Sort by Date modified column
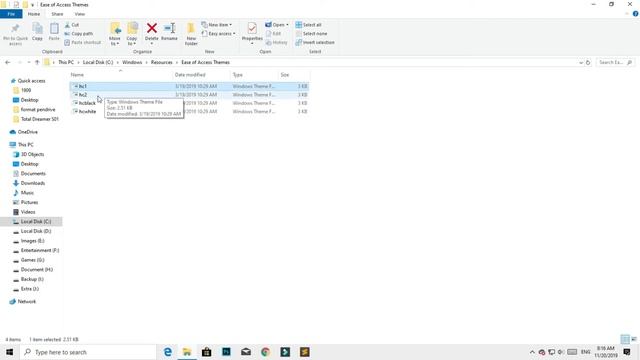640x360 pixels. 190,75
